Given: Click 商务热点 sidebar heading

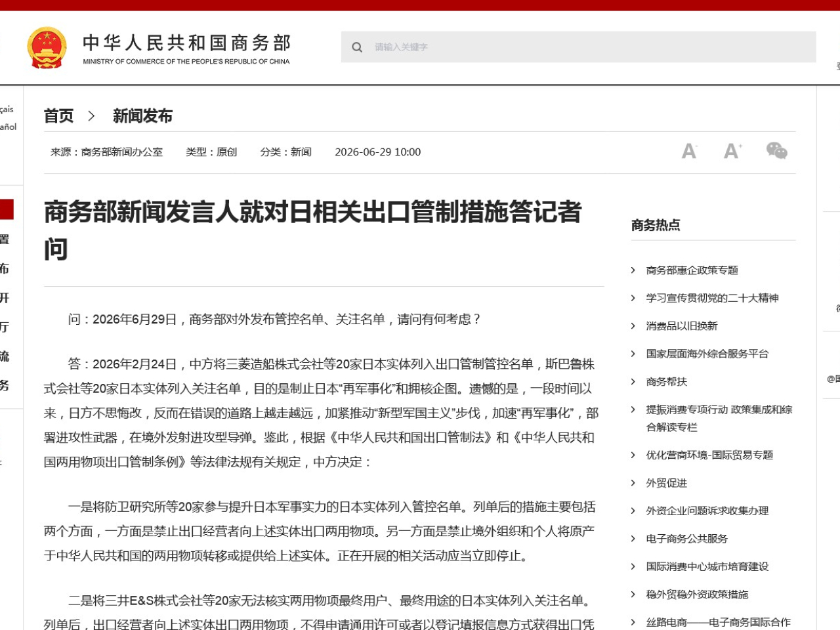Looking at the screenshot, I should click(656, 226).
